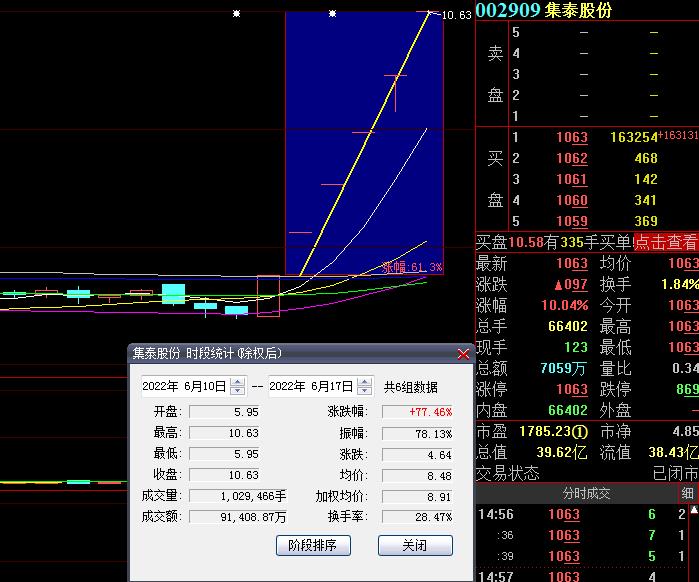Close the 时段统计 dialog with the red X
699x582 pixels.
[463, 353]
